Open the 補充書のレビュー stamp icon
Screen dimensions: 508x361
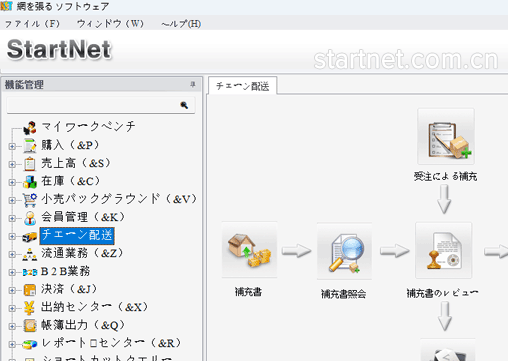click(444, 250)
